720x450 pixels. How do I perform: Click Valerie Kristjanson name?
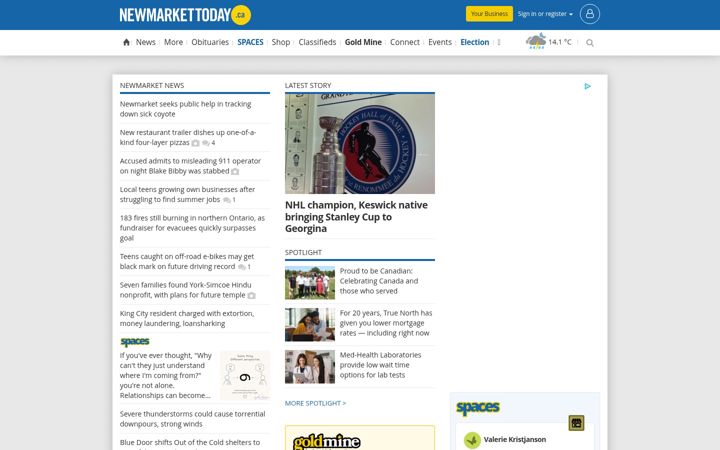click(x=515, y=439)
